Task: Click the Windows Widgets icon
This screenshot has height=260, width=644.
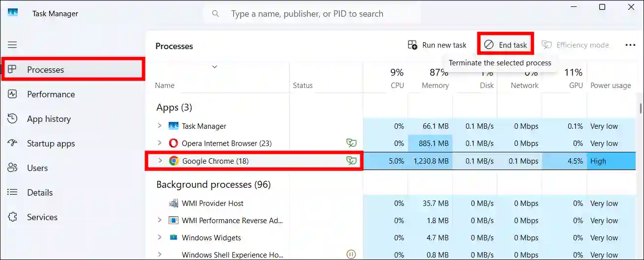Action: 173,237
